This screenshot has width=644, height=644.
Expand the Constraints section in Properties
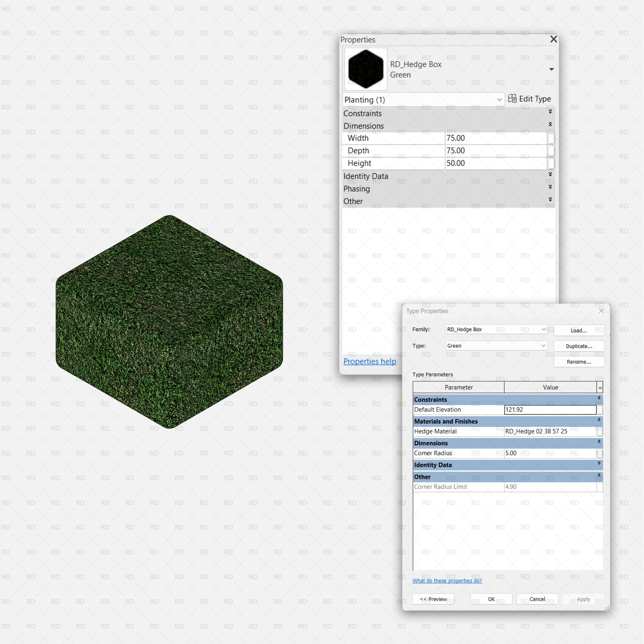coord(550,112)
